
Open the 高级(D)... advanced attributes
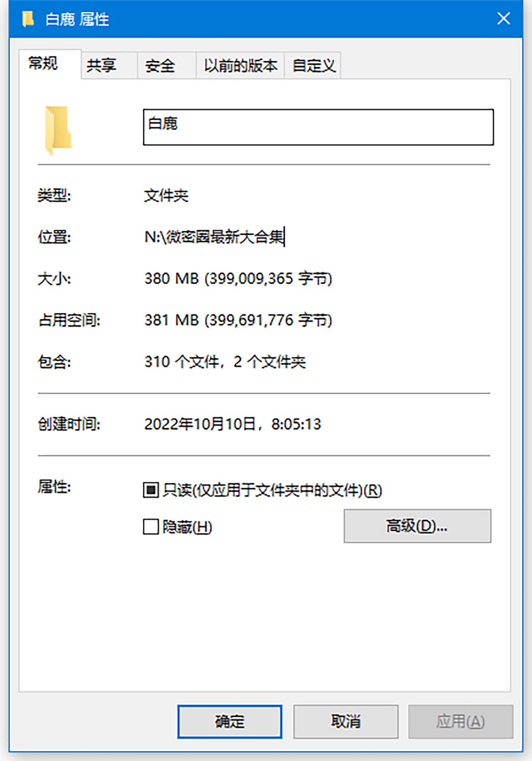point(417,526)
